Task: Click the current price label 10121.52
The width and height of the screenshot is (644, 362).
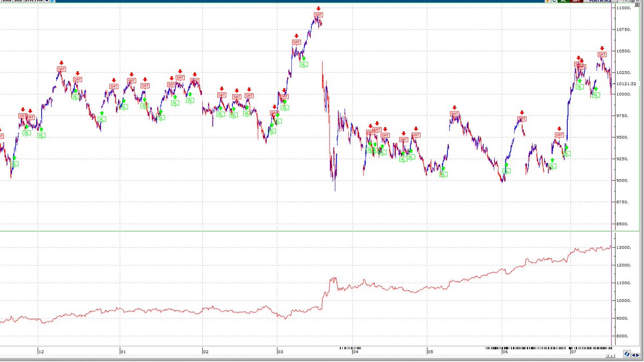Action: (626, 84)
